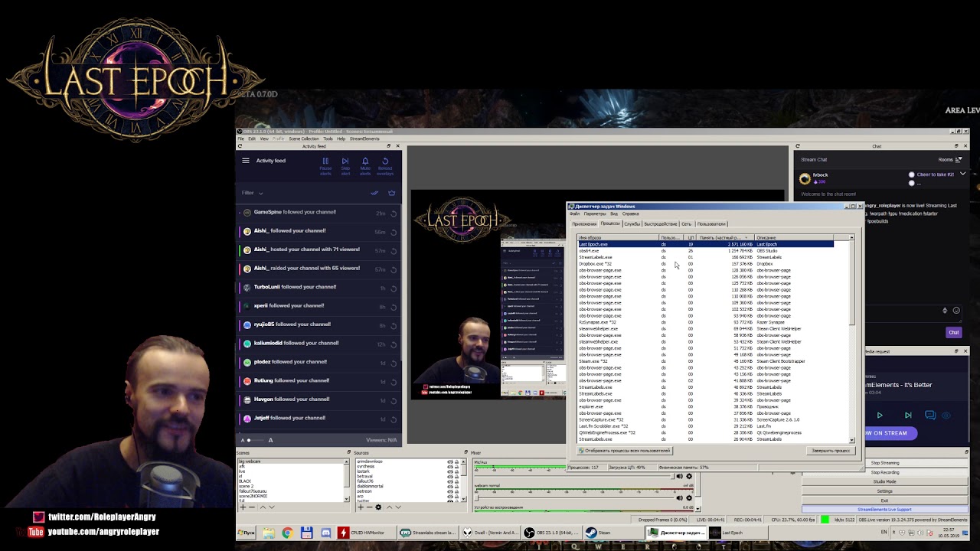Image resolution: width=980 pixels, height=551 pixels.
Task: Toggle lock on the lostark source
Action: coord(457,471)
